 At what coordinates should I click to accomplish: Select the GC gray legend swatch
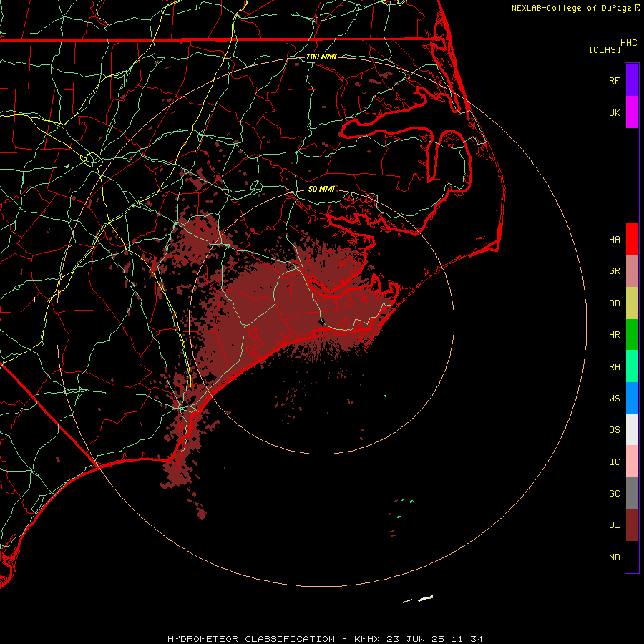click(x=632, y=493)
